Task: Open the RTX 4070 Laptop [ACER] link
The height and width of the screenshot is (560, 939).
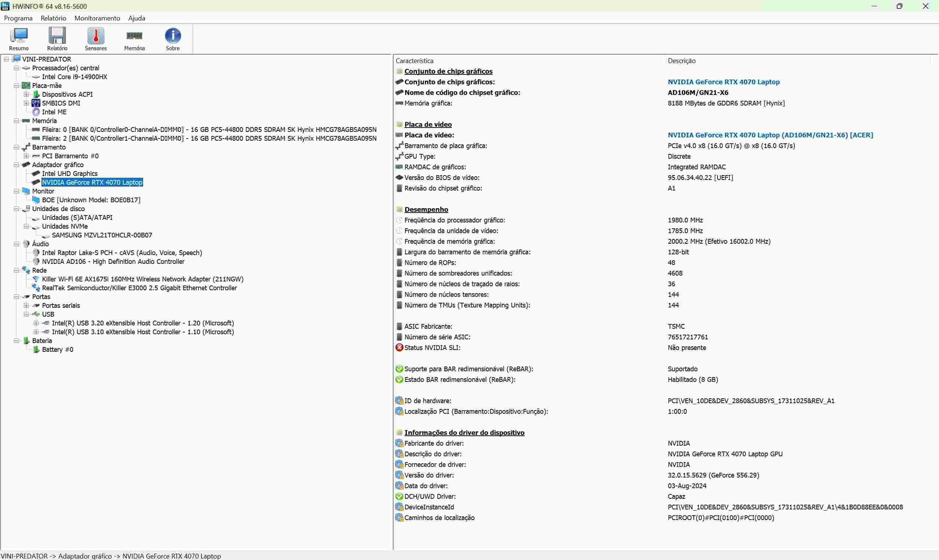Action: click(770, 135)
